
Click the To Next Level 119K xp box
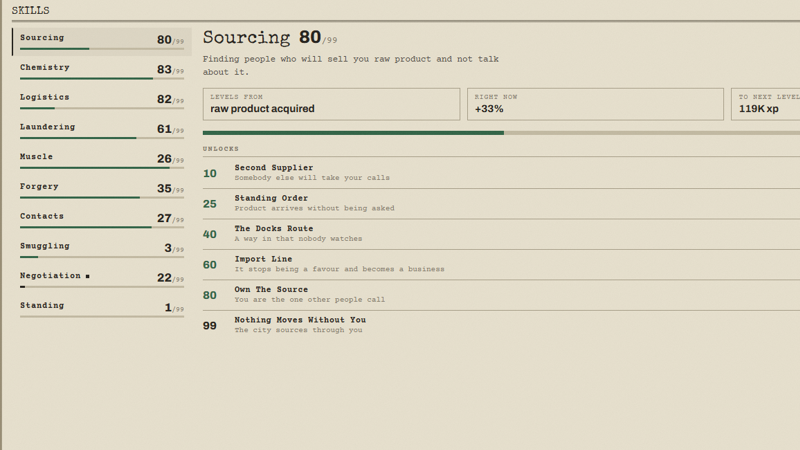click(765, 104)
